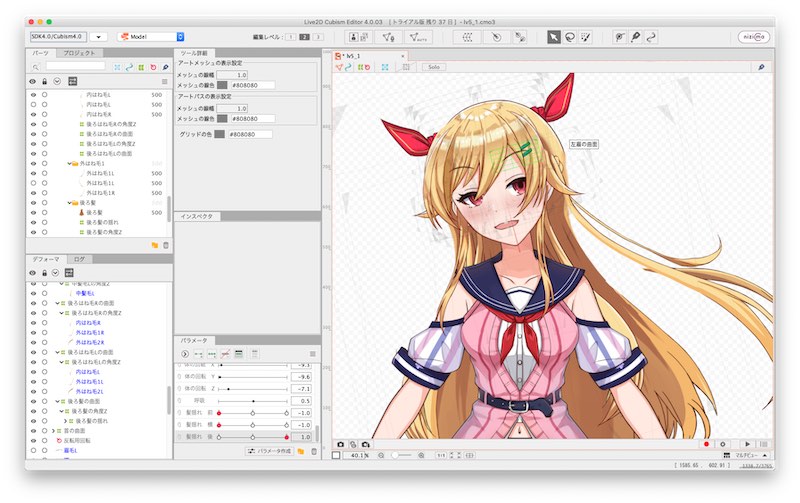Select the Brush selection tool next to Lasso

coord(586,37)
